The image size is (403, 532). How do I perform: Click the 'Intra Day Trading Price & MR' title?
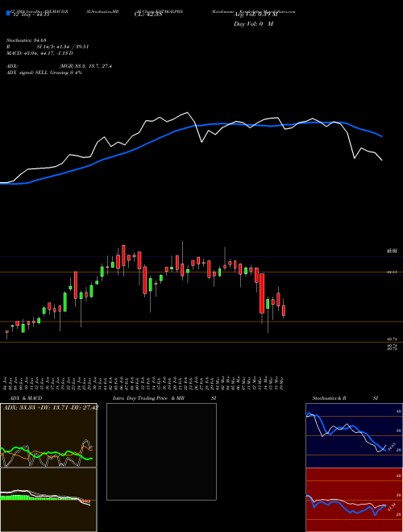(x=148, y=398)
